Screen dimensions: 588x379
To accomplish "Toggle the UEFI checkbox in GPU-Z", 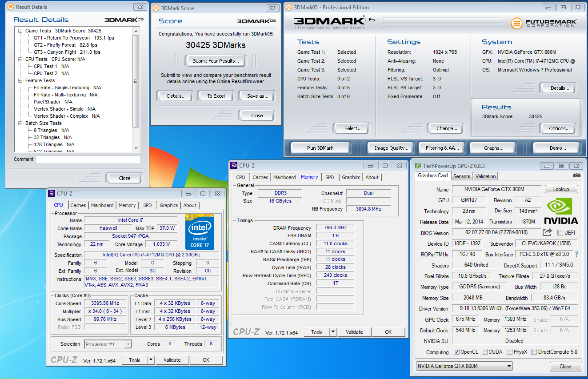I will 560,233.
